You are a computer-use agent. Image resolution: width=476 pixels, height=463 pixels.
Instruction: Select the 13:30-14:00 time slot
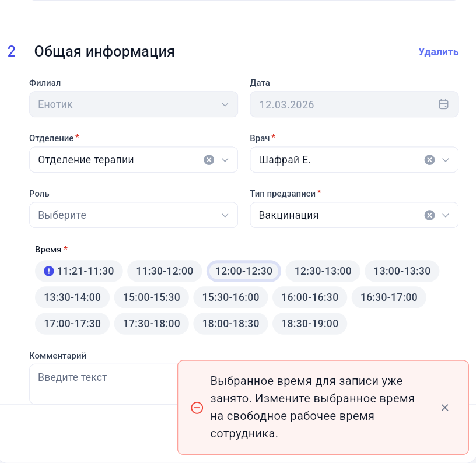pos(72,297)
